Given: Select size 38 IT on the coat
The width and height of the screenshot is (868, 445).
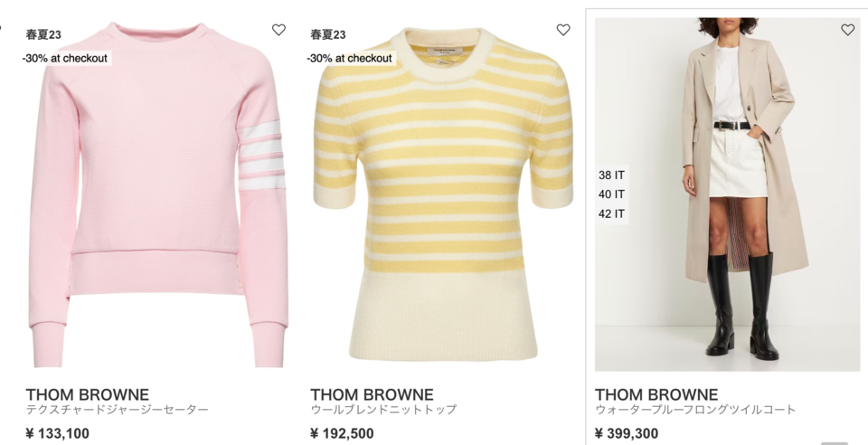Looking at the screenshot, I should pos(611,175).
